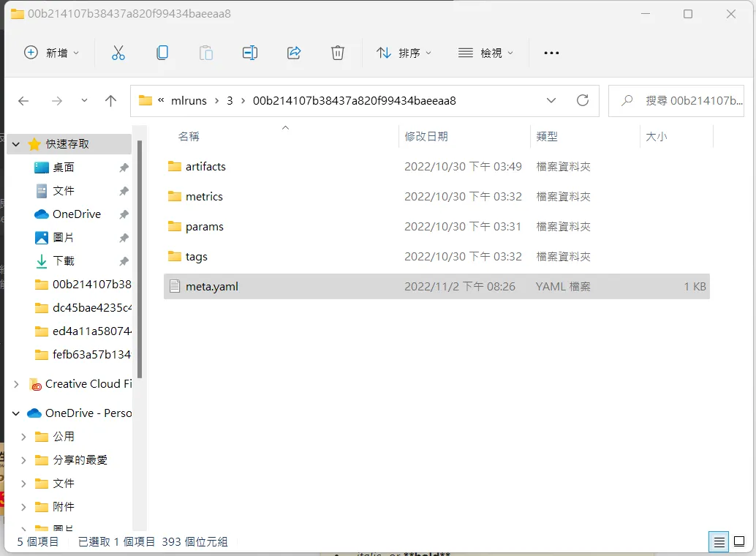Viewport: 756px width, 556px height.
Task: Go forward with the right arrow button
Action: coord(57,101)
